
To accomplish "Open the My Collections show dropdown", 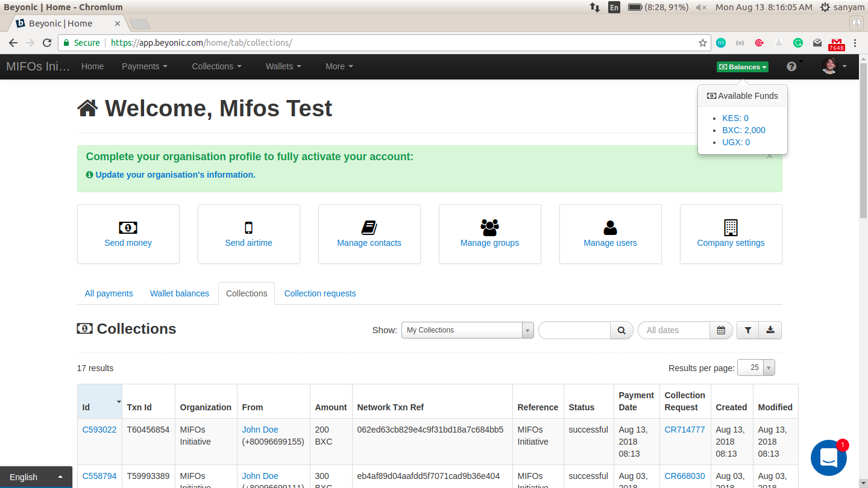I will [468, 330].
